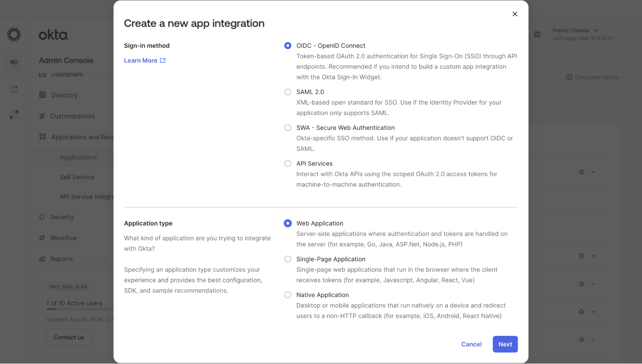Expand the fourth app row dropdown arrow

coord(594,312)
